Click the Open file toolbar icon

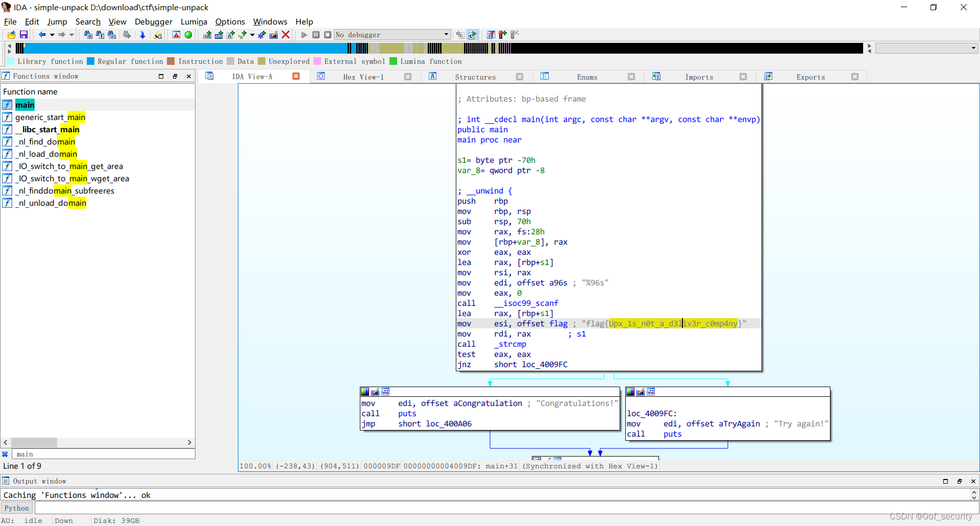click(x=11, y=34)
